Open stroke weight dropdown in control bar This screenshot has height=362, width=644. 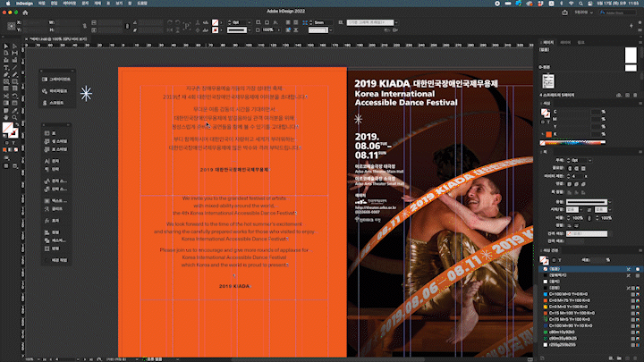(x=249, y=22)
